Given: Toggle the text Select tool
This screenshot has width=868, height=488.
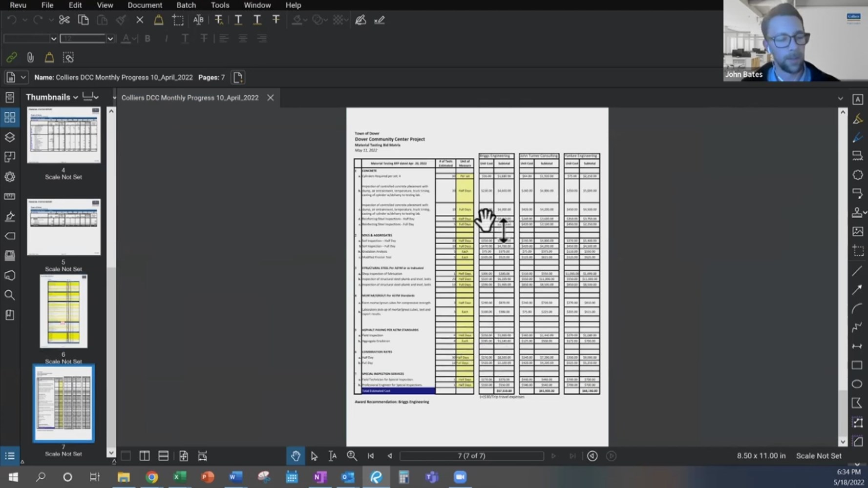Looking at the screenshot, I should coord(333,456).
